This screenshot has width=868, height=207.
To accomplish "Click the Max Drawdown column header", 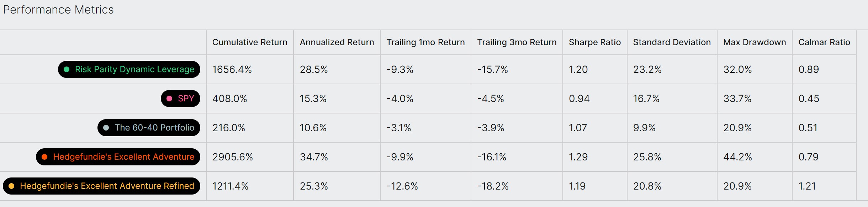I will tap(755, 42).
